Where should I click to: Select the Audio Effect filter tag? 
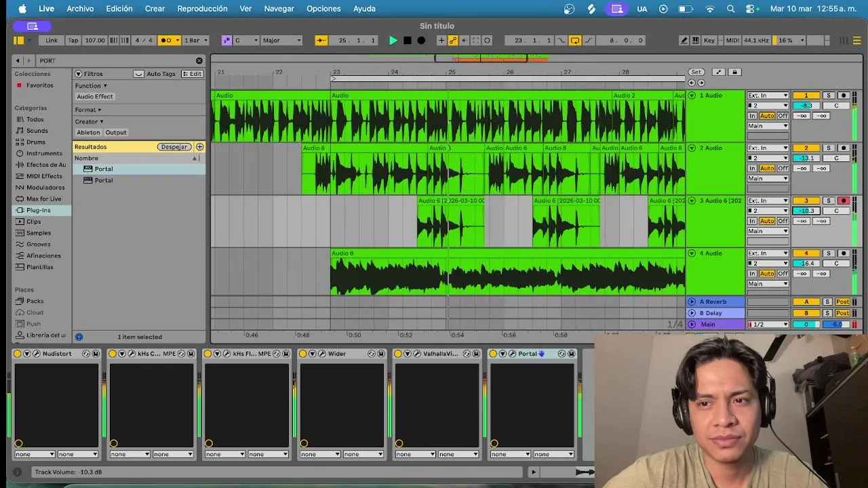[95, 97]
